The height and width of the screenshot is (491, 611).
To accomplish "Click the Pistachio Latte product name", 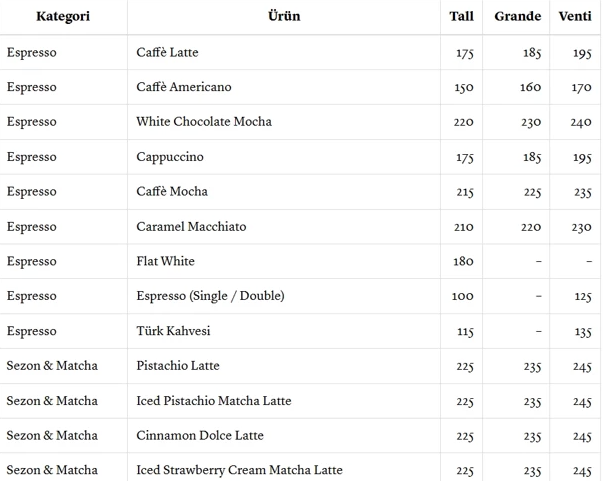I will pos(178,366).
